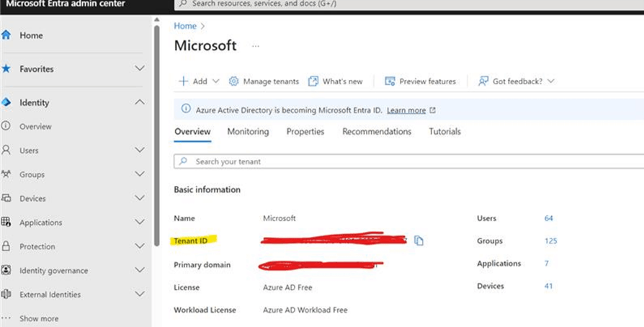Click the Devices icon in sidebar
The width and height of the screenshot is (644, 327).
pos(6,198)
